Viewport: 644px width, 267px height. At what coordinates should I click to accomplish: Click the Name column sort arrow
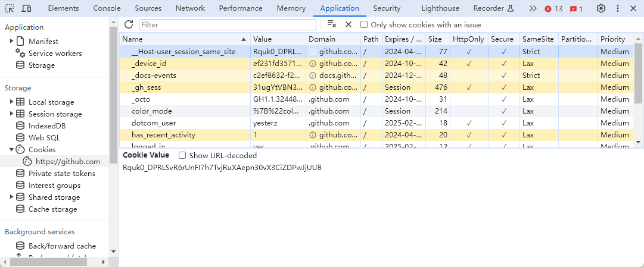[244, 39]
